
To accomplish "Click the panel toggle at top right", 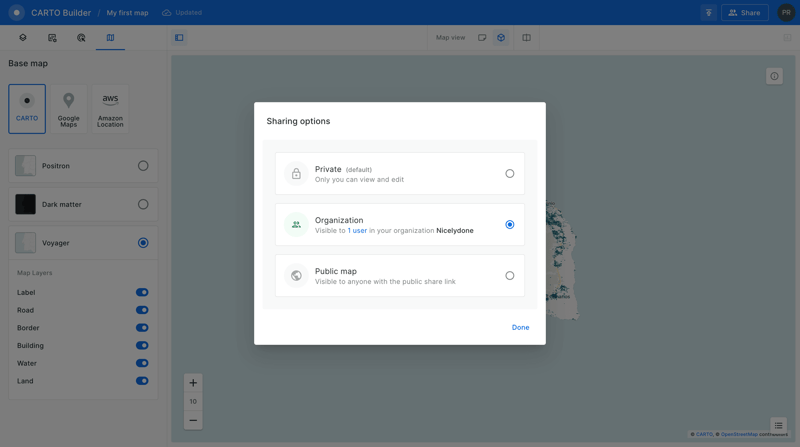I will point(787,38).
